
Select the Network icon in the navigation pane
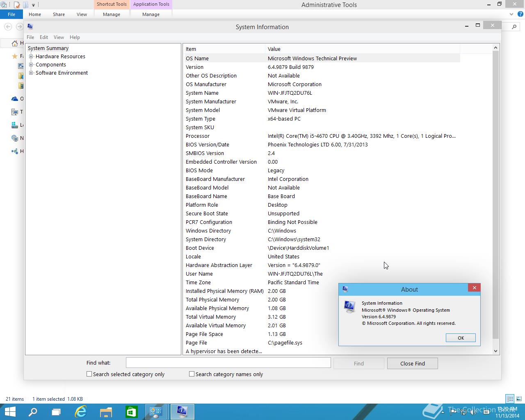[x=15, y=138]
